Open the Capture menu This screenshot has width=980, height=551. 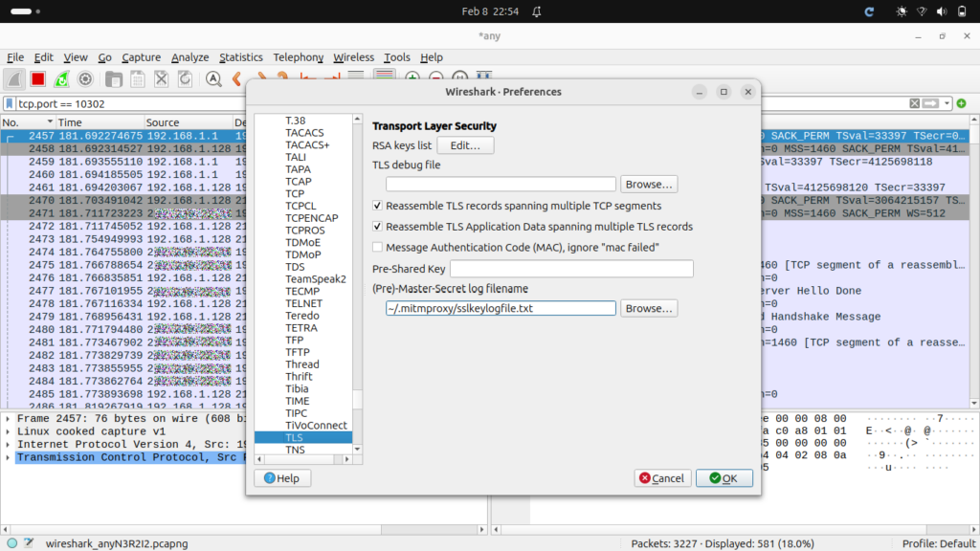pos(142,57)
